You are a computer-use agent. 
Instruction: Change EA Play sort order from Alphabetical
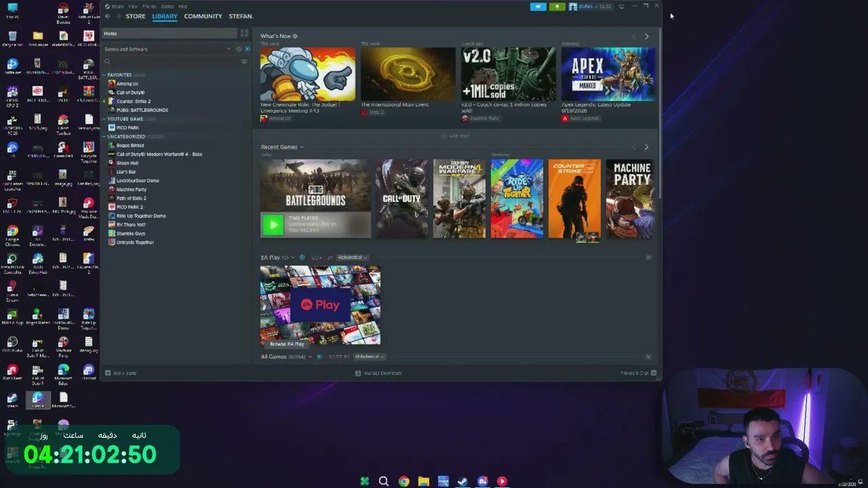pyautogui.click(x=352, y=258)
